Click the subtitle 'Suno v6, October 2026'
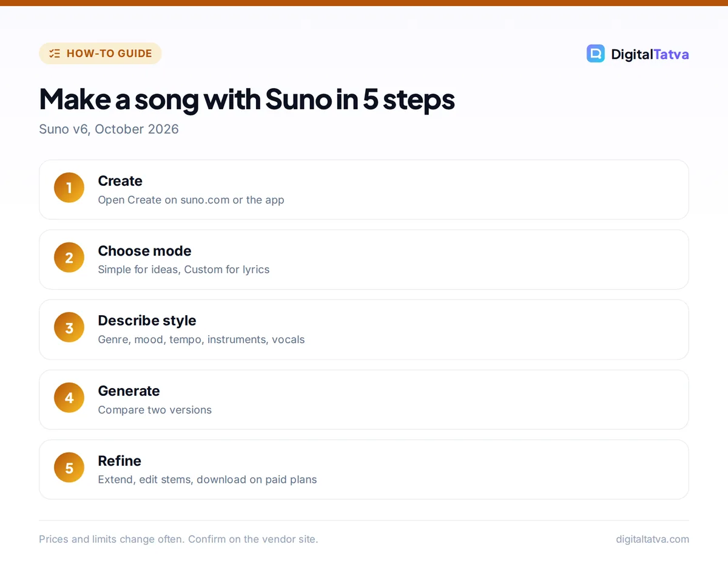Image resolution: width=728 pixels, height=575 pixels. [109, 129]
